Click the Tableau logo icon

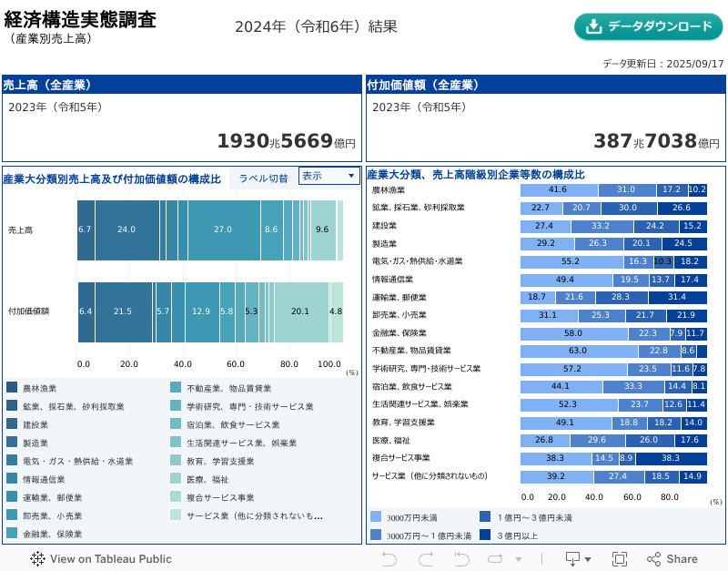coord(38,559)
